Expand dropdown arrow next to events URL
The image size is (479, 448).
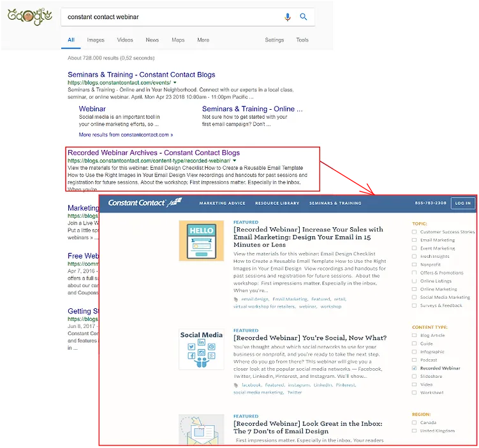[175, 82]
